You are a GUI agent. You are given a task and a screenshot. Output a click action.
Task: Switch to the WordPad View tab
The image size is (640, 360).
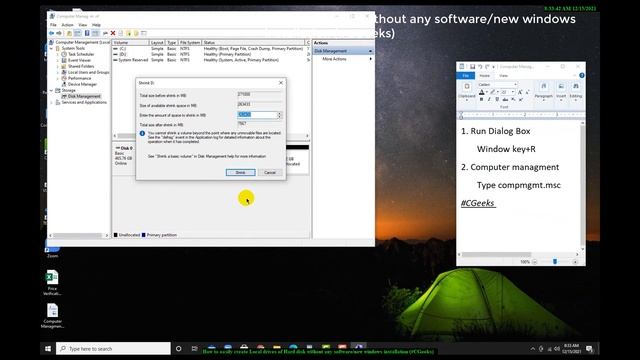click(x=503, y=76)
